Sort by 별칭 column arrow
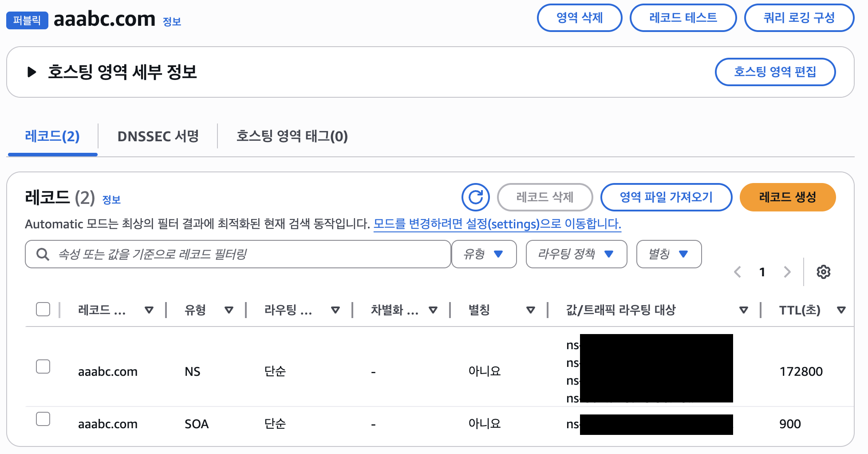868x454 pixels. (x=530, y=310)
